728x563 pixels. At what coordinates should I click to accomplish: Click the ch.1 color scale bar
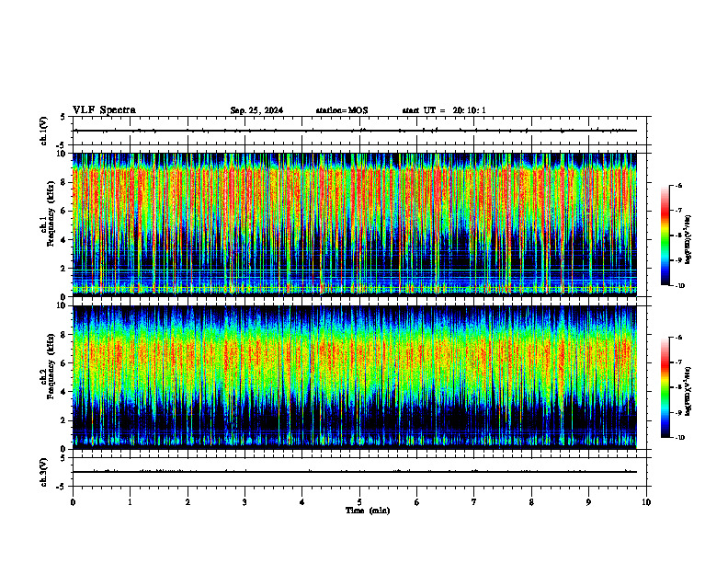665,236
